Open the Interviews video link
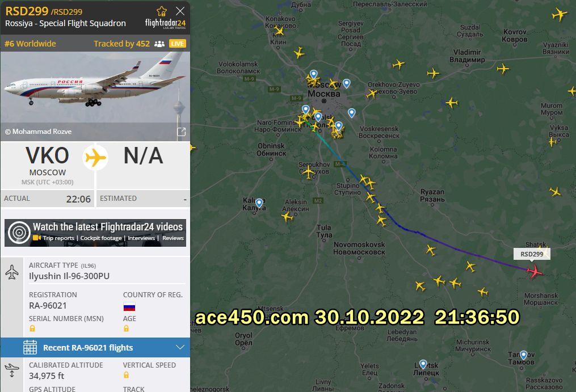Image resolution: width=576 pixels, height=392 pixels. pyautogui.click(x=141, y=238)
